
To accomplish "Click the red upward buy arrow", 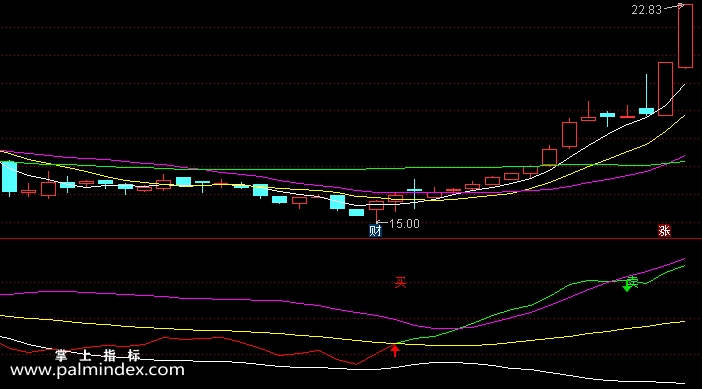I will pyautogui.click(x=395, y=350).
